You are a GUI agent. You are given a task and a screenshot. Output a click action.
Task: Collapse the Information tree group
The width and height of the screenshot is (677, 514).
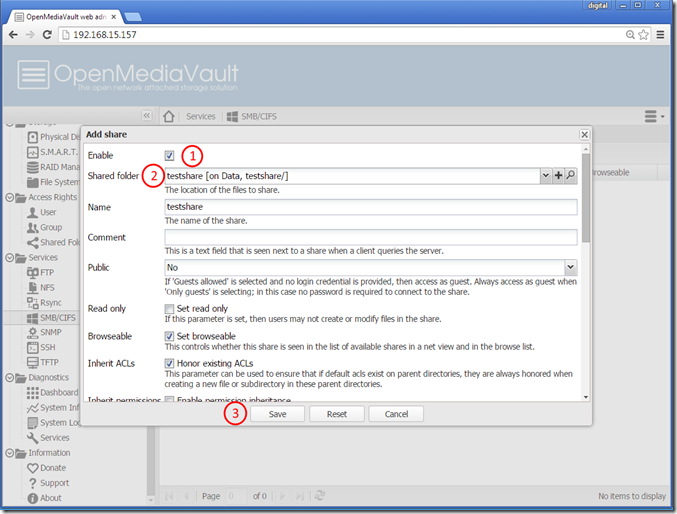[9, 453]
